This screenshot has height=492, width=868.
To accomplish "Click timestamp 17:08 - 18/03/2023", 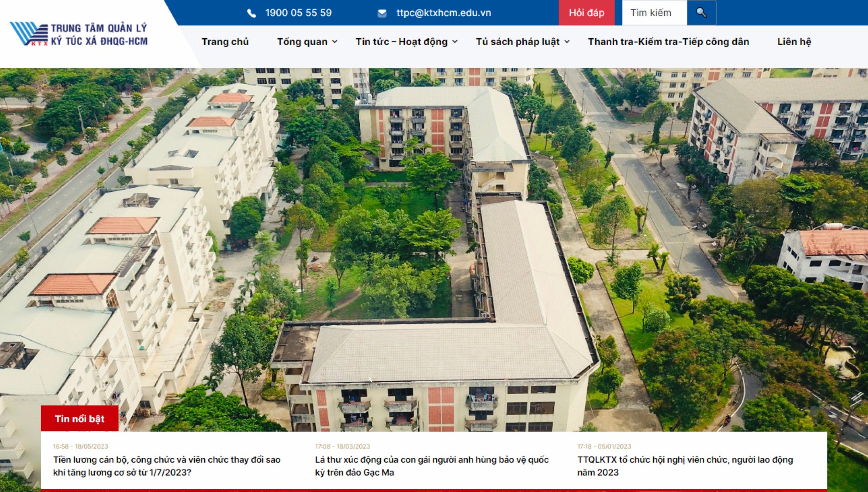I will [342, 446].
